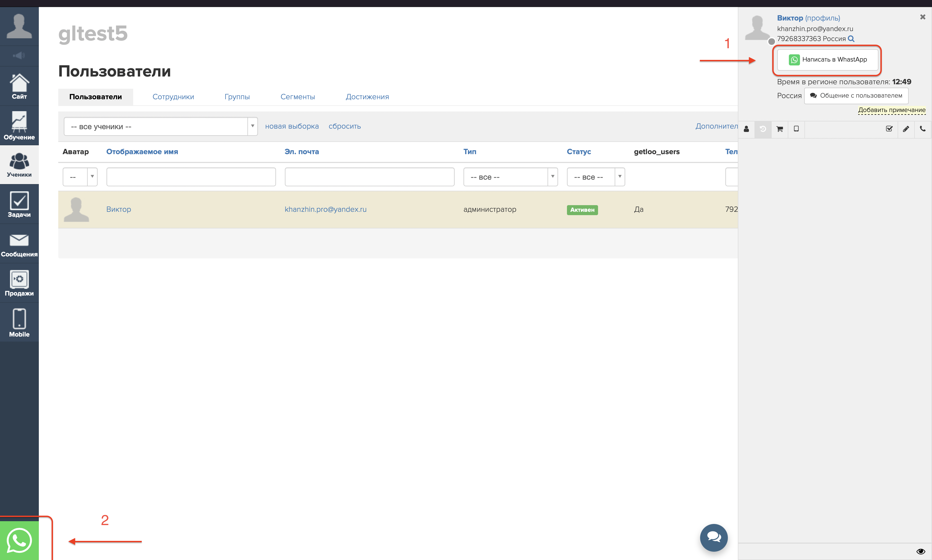Expand the 'все ученики' segment dropdown

(160, 126)
